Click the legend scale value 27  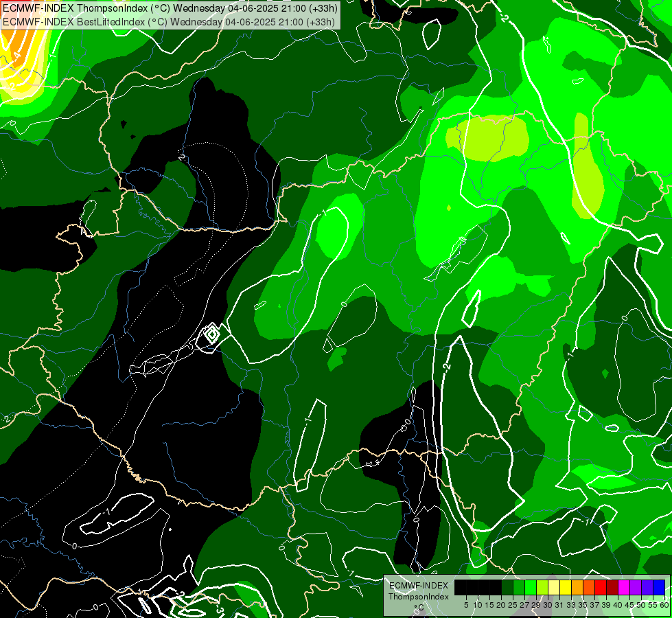point(524,605)
